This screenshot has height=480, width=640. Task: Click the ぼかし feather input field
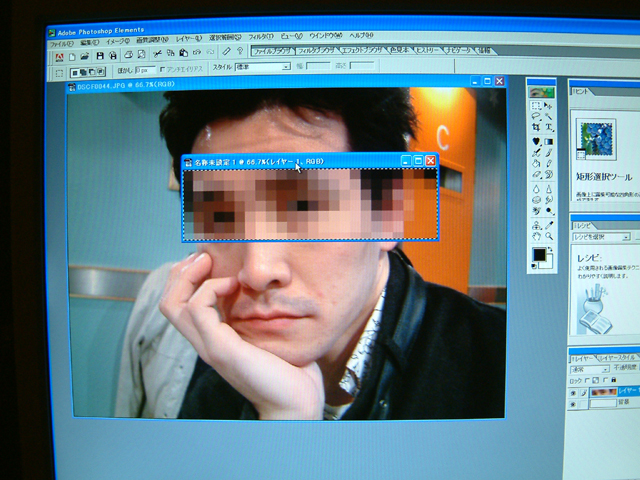(145, 70)
